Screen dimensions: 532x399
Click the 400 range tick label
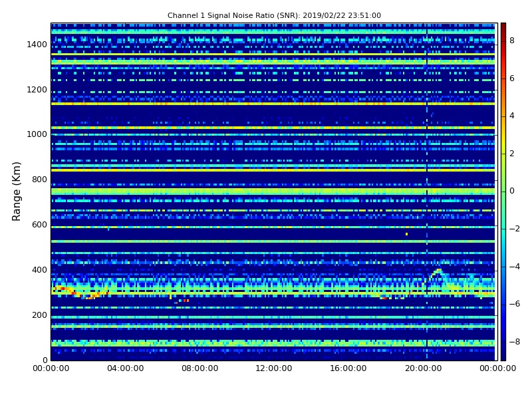[39, 270]
